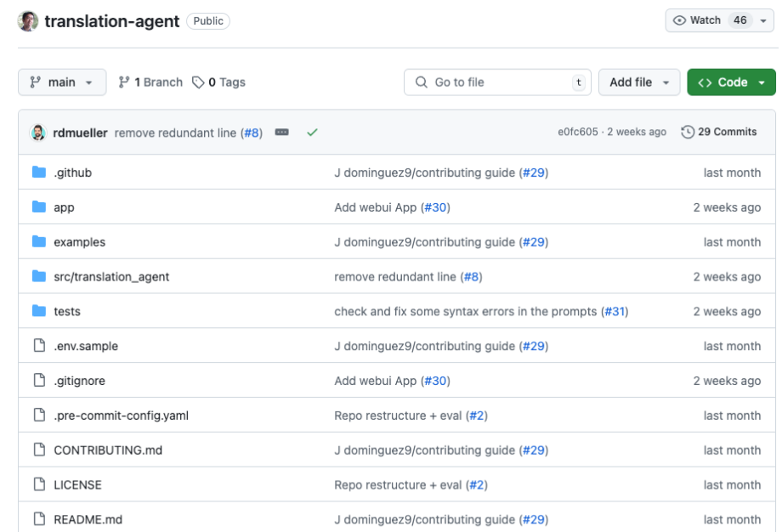Open the src/translation_agent folder
This screenshot has height=532, width=782.
click(111, 276)
